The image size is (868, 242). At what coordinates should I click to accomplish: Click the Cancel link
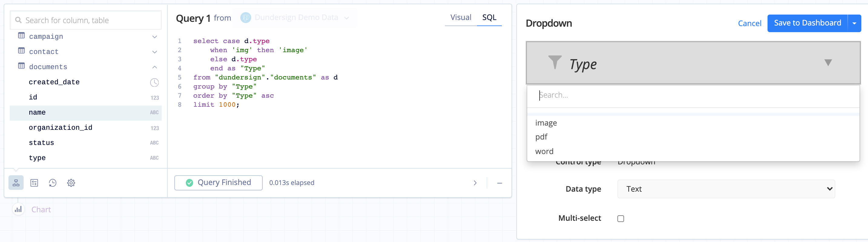(x=749, y=23)
